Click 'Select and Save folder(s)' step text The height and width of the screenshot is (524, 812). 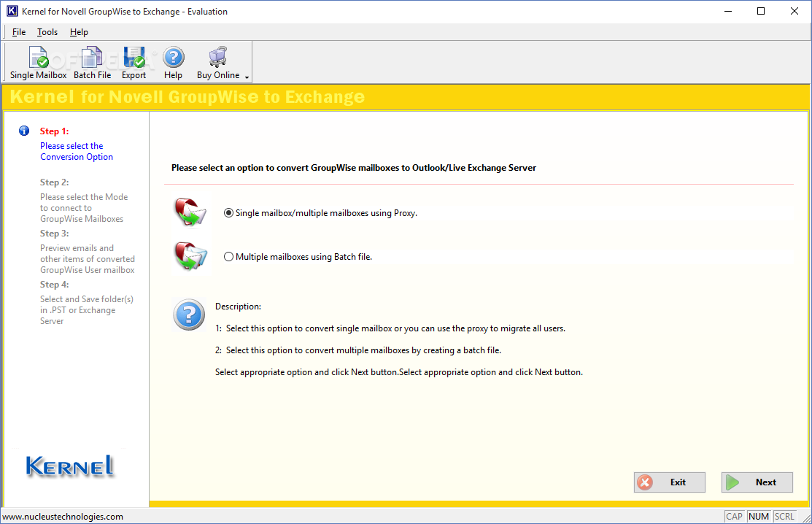(87, 309)
